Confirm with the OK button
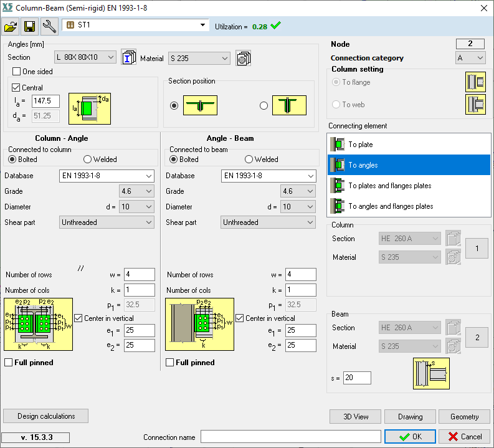The image size is (494, 448). coord(410,437)
